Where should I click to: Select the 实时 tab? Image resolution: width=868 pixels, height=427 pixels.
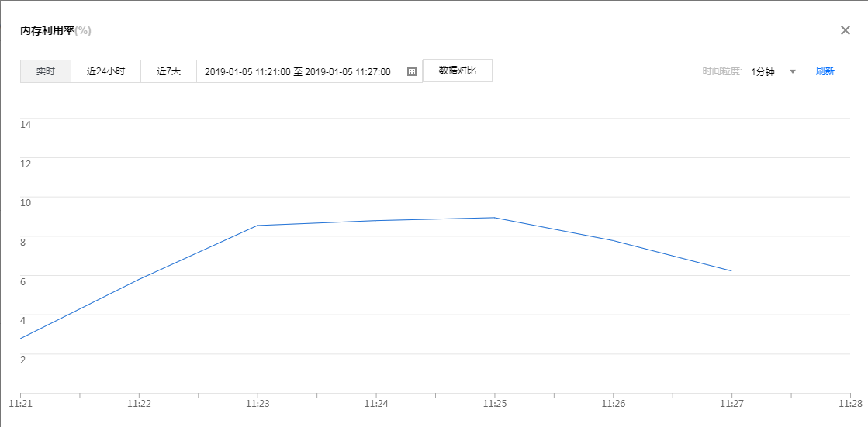[x=46, y=71]
